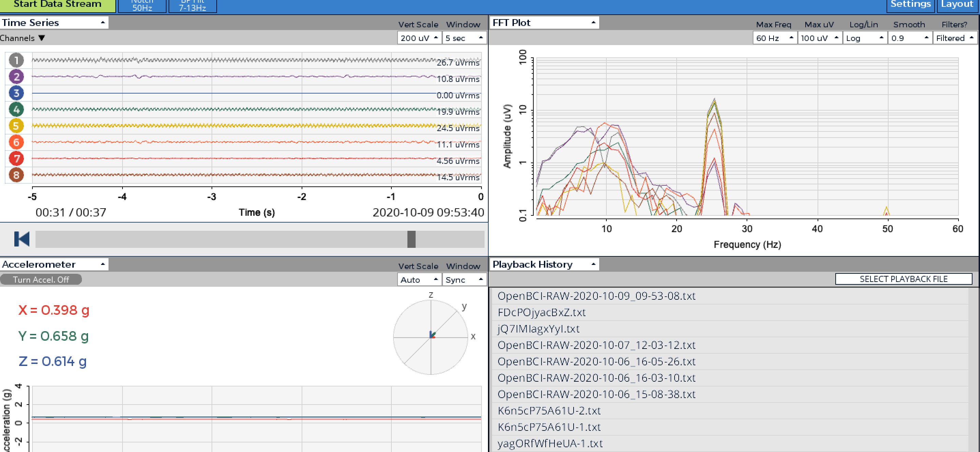Load jQ7IMIagxYyI.txt from playback history

(730, 329)
